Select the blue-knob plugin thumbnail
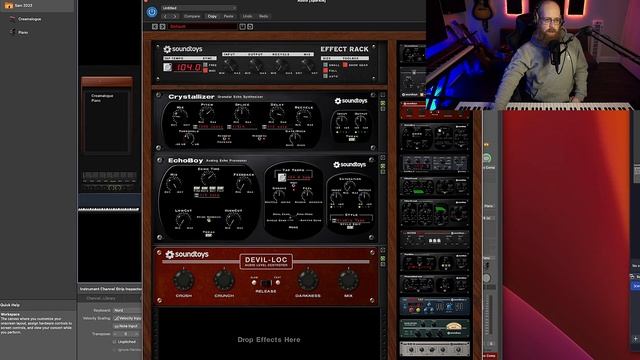The image size is (640, 360). [435, 306]
